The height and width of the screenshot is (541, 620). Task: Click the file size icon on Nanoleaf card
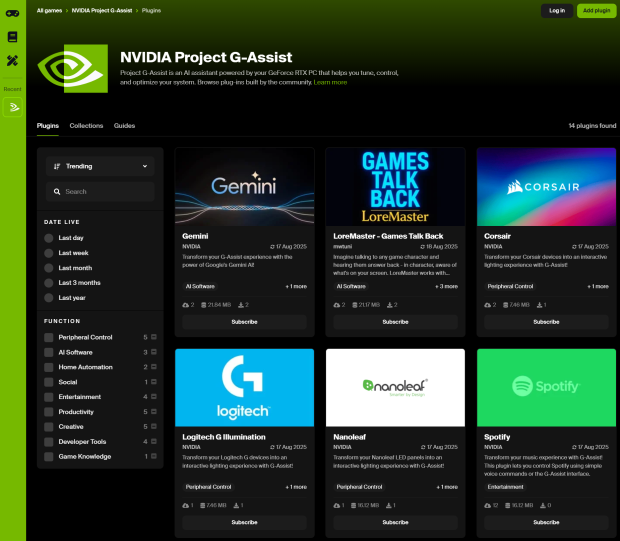tap(353, 505)
